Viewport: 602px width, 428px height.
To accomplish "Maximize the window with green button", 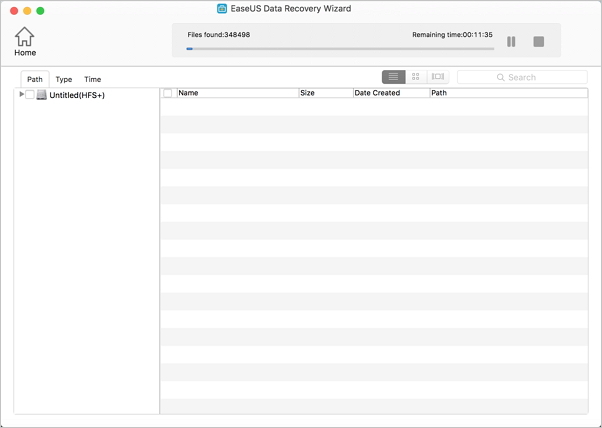I will (x=40, y=11).
